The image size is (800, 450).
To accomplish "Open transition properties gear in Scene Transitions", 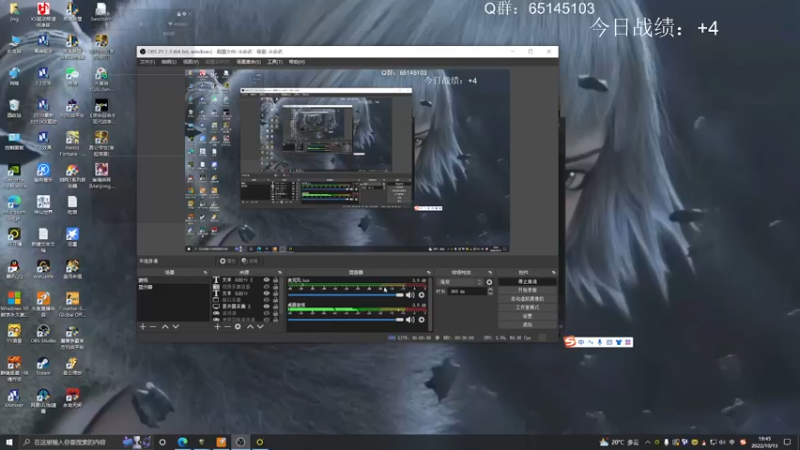I will pos(489,282).
